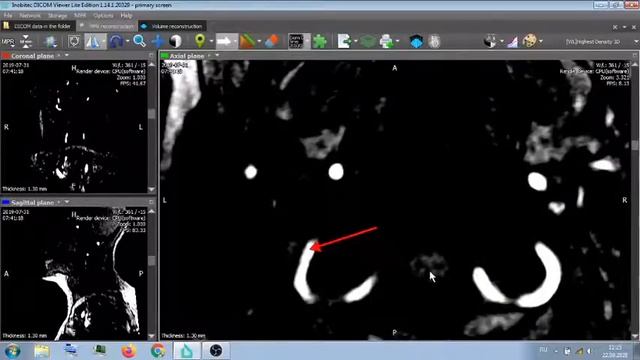Open the Storage menu
Image resolution: width=640 pixels, height=360 pixels.
pos(58,16)
